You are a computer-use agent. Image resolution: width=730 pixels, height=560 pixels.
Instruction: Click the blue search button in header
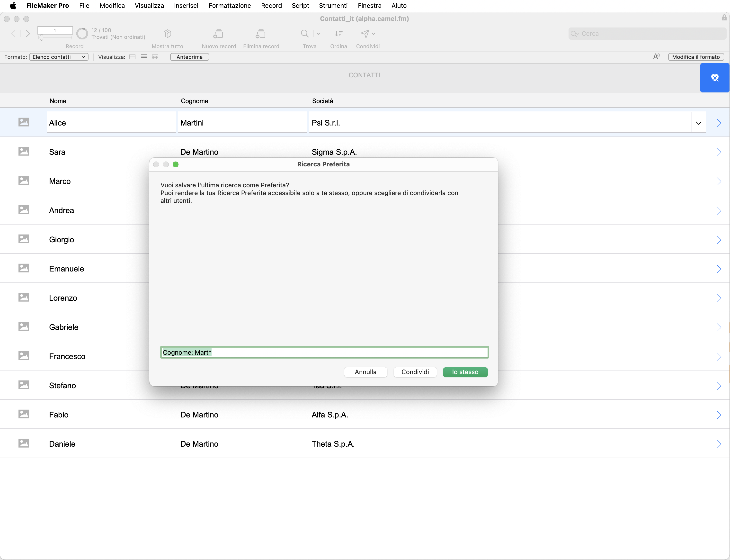(x=715, y=78)
